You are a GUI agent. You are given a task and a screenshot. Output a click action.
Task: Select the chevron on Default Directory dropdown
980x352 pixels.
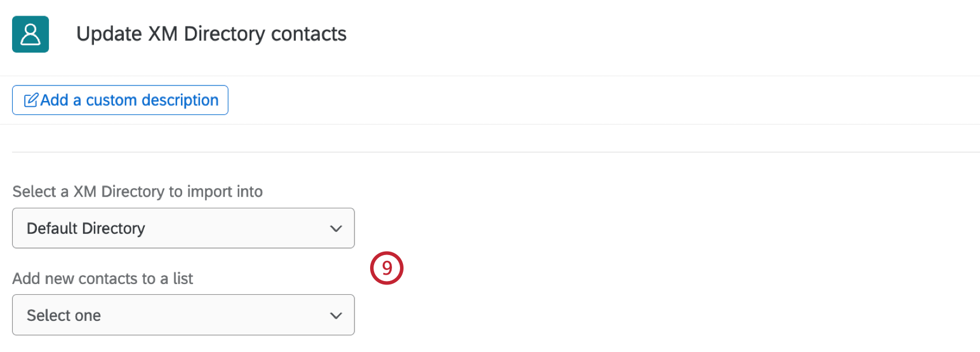[336, 228]
